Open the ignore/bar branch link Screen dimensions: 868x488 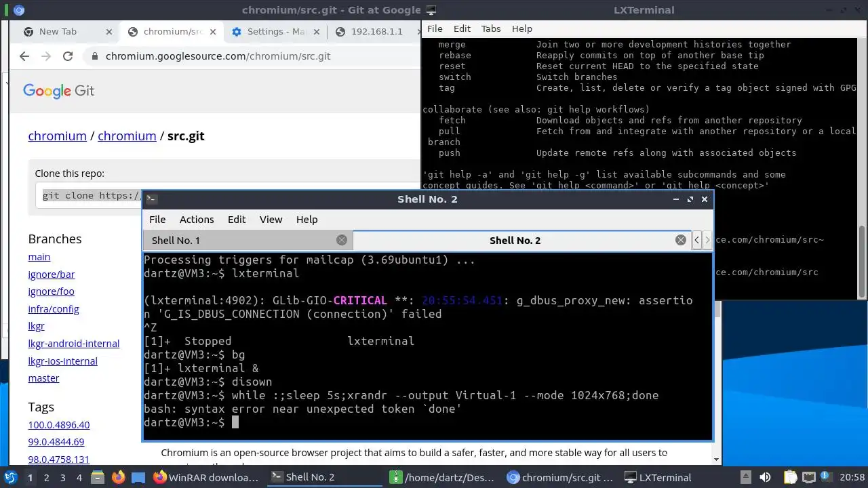click(52, 274)
